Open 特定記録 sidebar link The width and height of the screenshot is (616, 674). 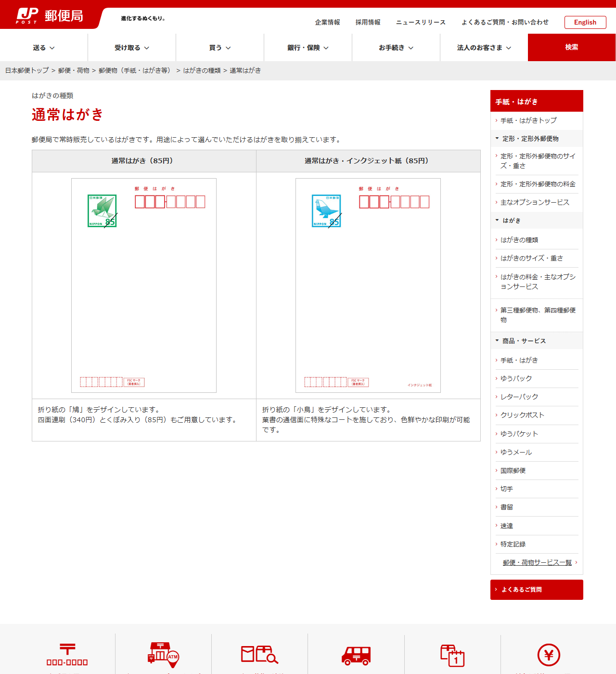click(513, 544)
